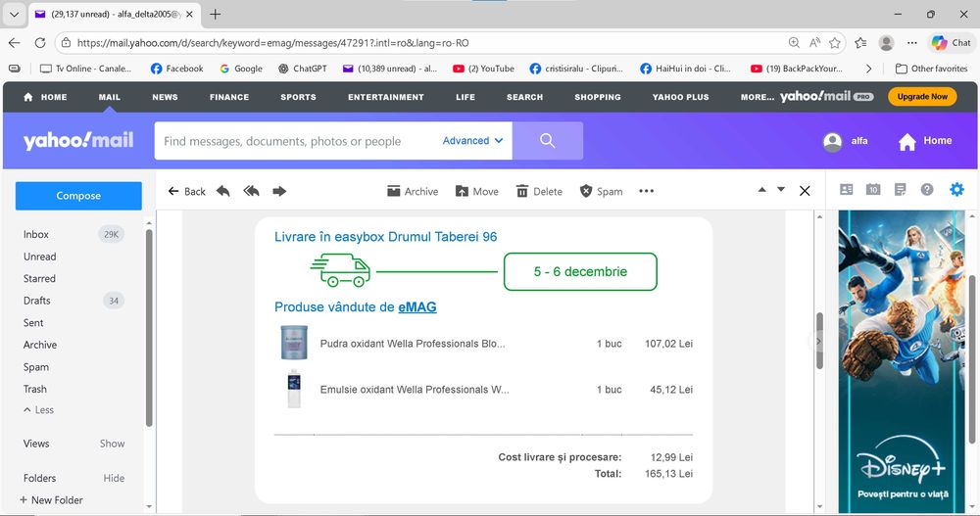Open the FINANCE menu item
The width and height of the screenshot is (980, 516).
point(229,97)
